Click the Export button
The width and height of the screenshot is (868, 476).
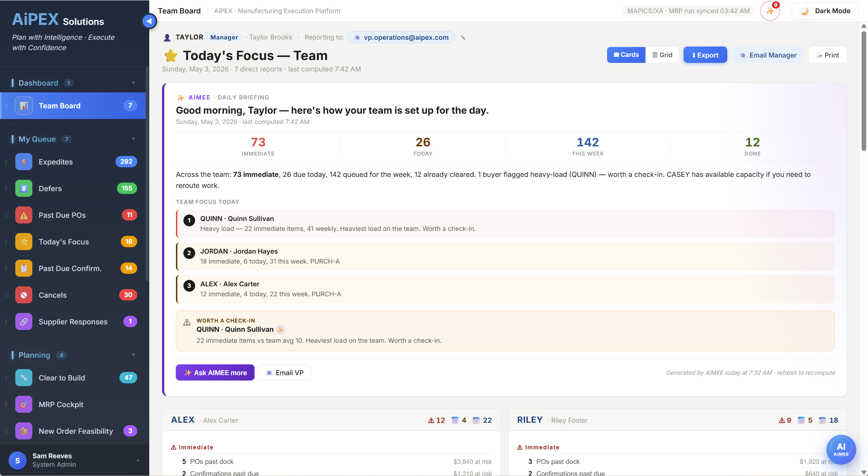705,55
